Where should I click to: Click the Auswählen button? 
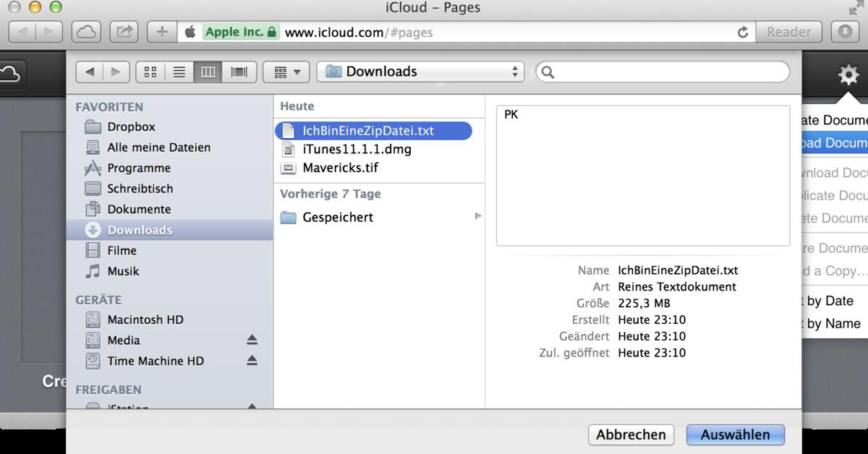pos(736,434)
